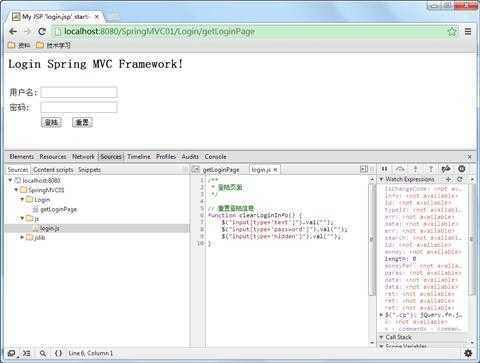The image size is (480, 363).
Task: Open the Profiles devtools tab
Action: (166, 156)
